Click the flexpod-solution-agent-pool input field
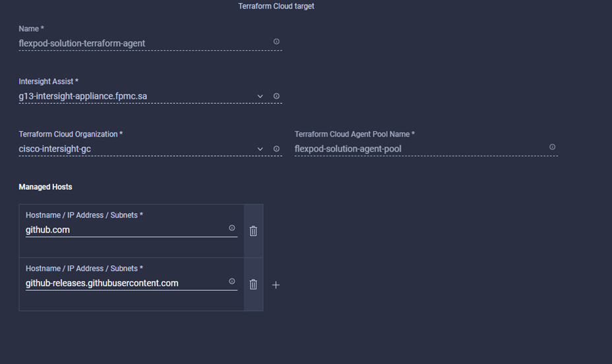Screen dimensions: 612x364 point(348,149)
